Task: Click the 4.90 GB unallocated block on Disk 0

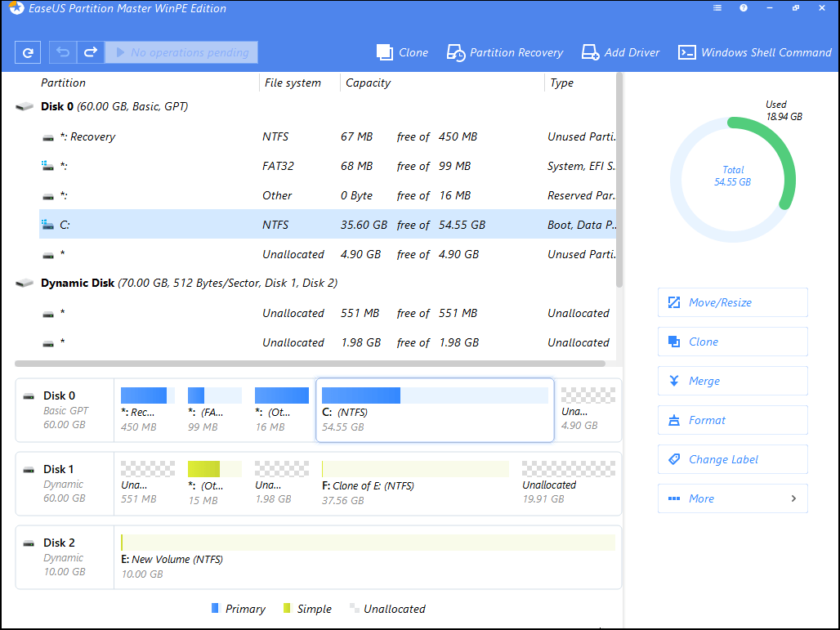Action: (x=588, y=410)
